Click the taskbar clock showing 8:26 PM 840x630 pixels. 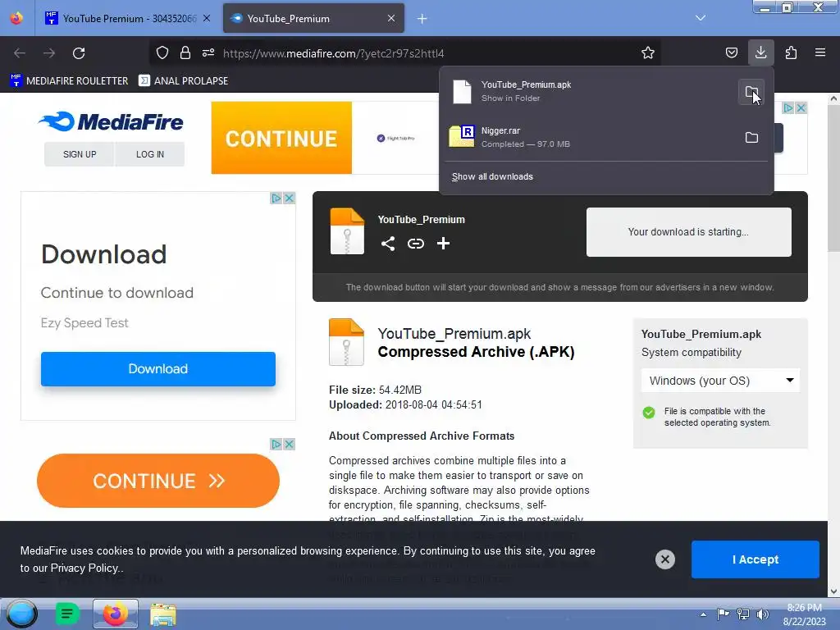(804, 614)
